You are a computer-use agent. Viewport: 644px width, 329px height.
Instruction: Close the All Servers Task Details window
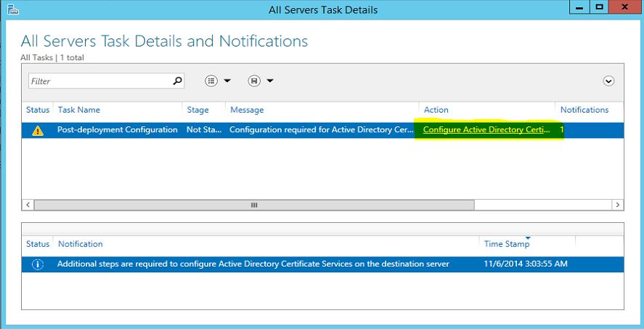[x=624, y=7]
